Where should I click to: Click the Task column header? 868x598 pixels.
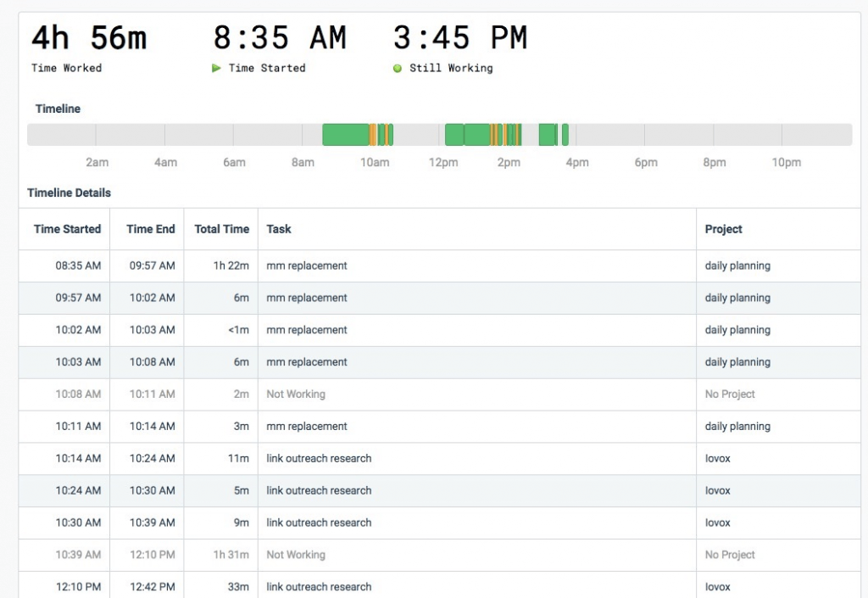click(278, 229)
